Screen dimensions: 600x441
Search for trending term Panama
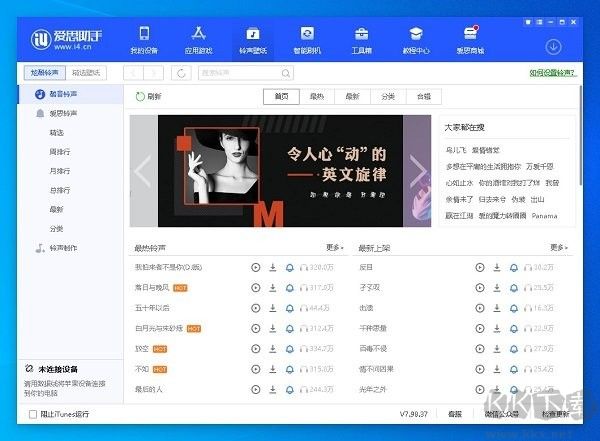[x=544, y=216]
